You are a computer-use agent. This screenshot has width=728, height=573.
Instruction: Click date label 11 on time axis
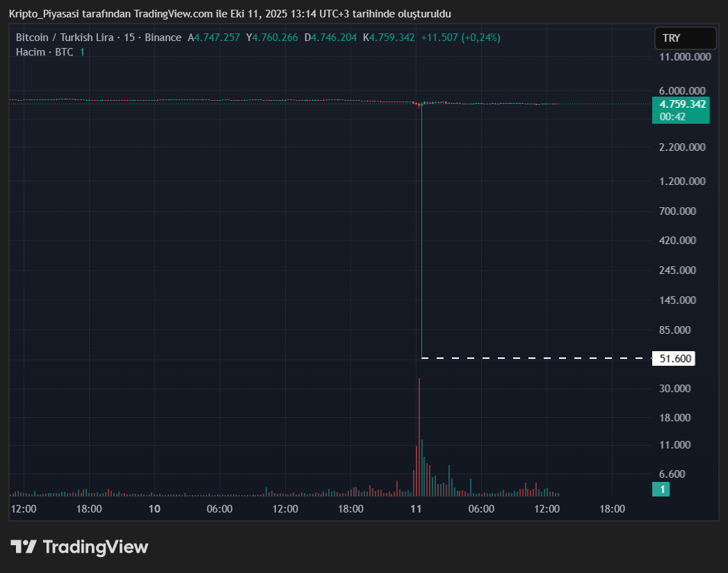[416, 509]
